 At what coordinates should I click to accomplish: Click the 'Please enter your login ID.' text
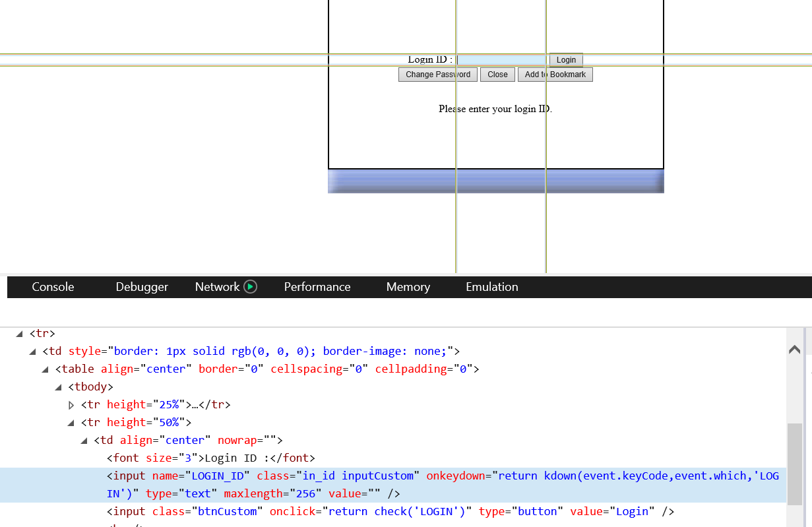[x=495, y=109]
